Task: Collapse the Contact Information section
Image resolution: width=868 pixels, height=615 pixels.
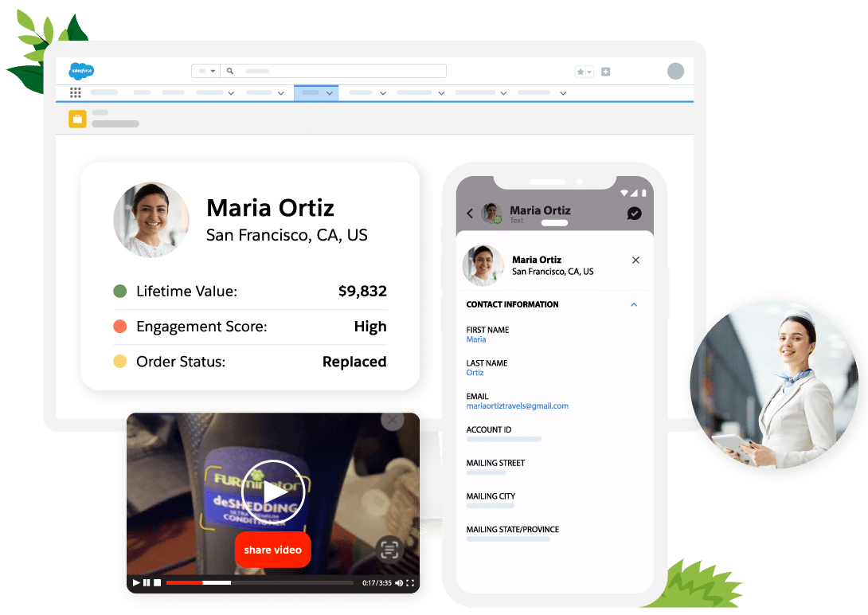Action: click(x=634, y=305)
